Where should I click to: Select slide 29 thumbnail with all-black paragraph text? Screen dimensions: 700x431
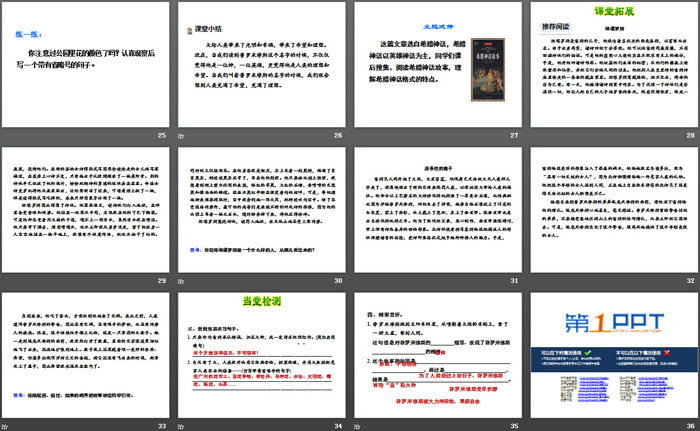click(x=86, y=210)
